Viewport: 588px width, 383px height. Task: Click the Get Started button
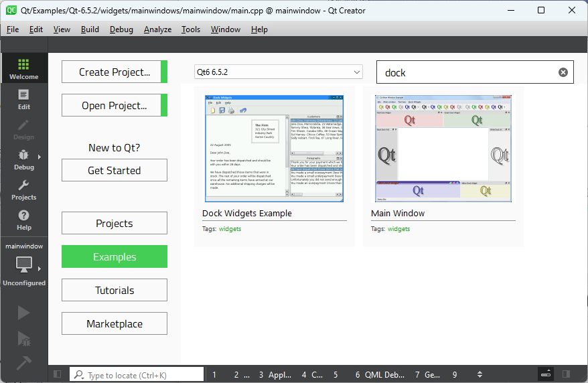click(115, 170)
